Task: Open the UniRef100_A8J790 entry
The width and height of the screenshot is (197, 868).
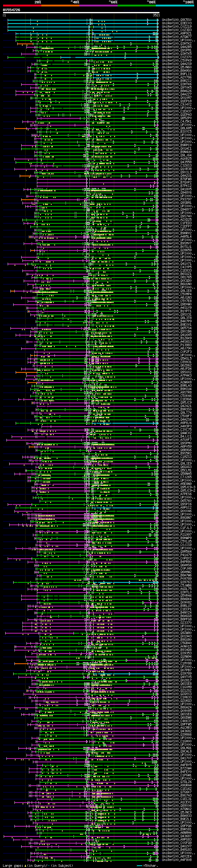Action: (x=177, y=349)
